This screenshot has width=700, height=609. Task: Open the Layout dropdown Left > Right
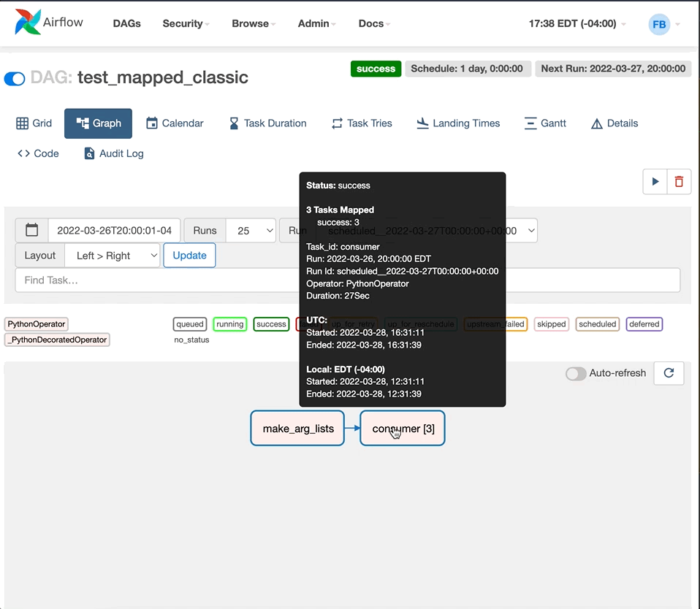point(112,256)
